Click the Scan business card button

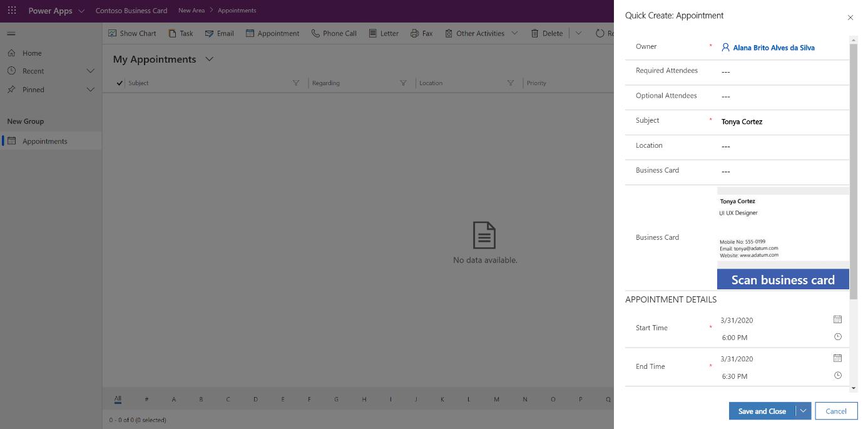tap(783, 279)
